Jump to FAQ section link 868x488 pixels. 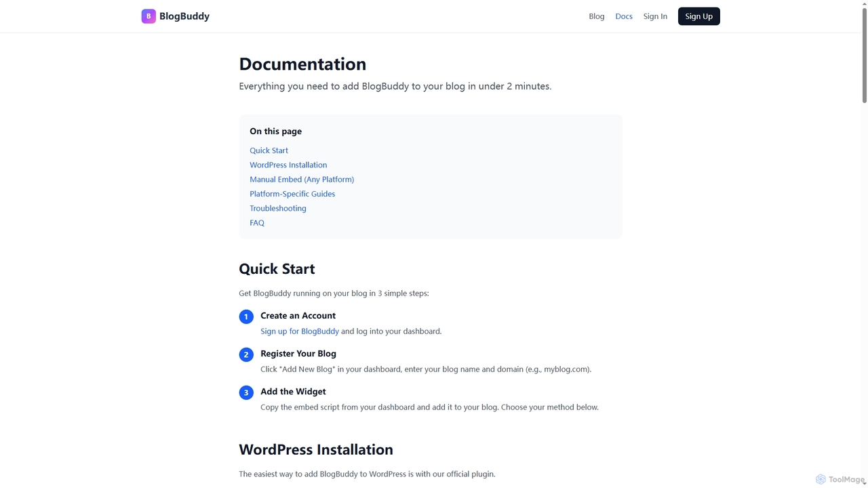click(257, 222)
